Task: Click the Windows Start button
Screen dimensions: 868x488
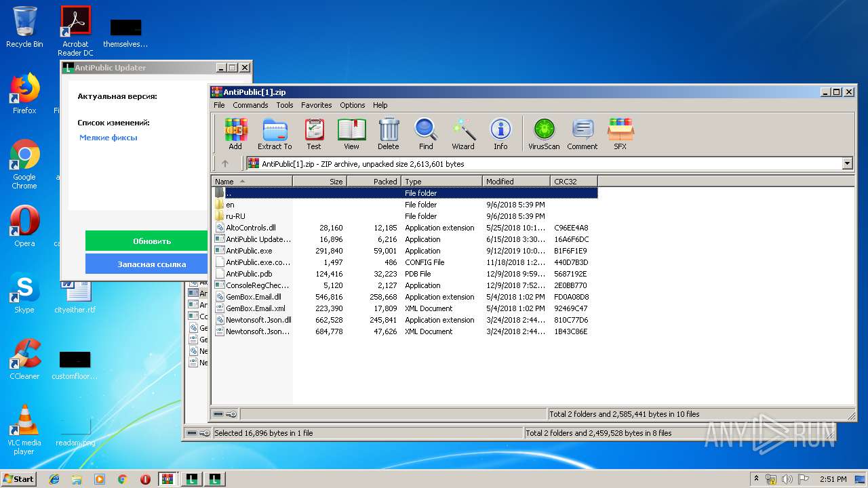Action: (x=19, y=479)
